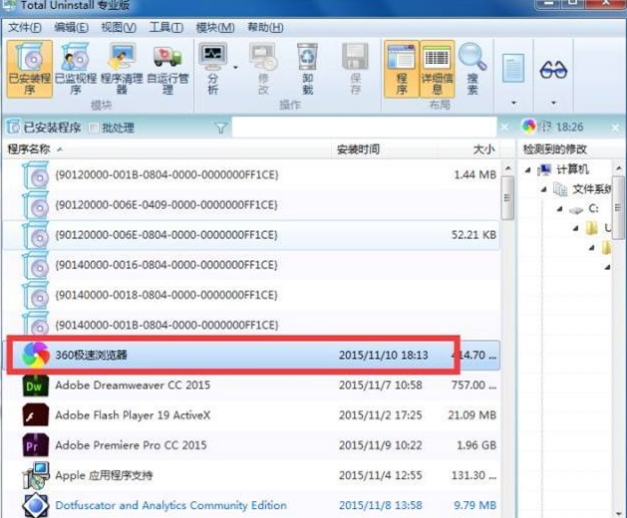The width and height of the screenshot is (627, 518).
Task: Toggle the 详细信息 layout view button
Action: click(x=437, y=69)
